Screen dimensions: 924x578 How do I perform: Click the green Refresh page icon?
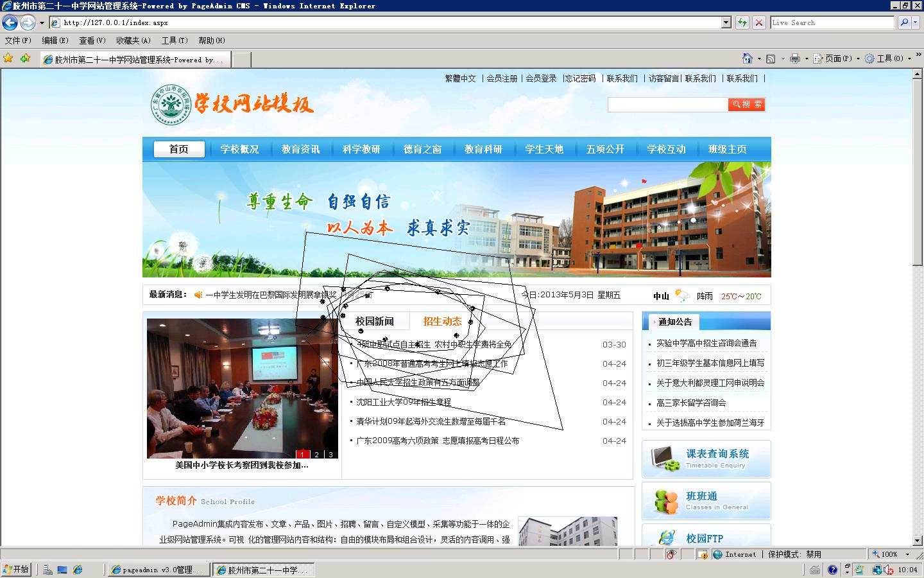[x=742, y=22]
